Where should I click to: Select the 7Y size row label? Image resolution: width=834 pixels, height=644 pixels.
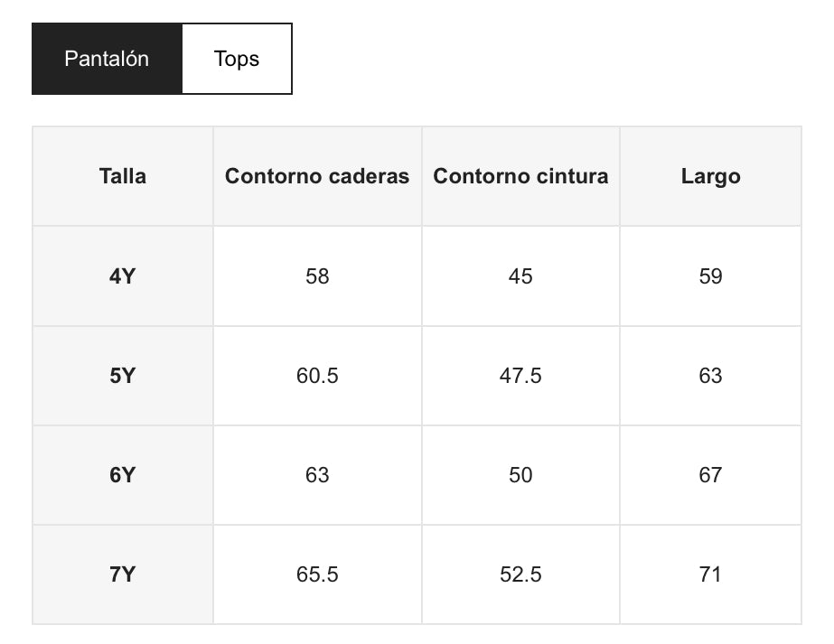123,574
